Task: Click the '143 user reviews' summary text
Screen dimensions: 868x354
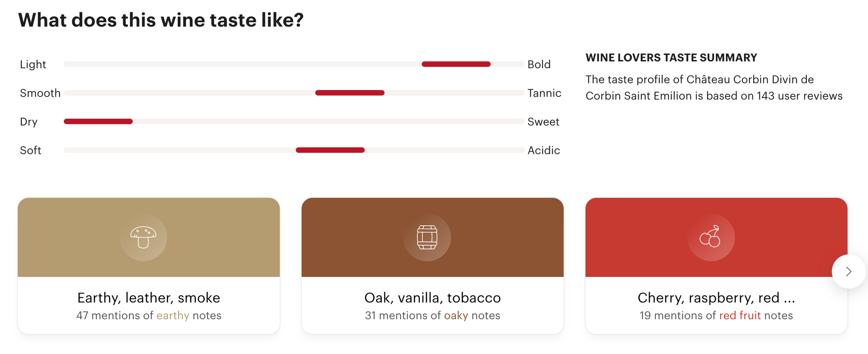Action: click(800, 96)
